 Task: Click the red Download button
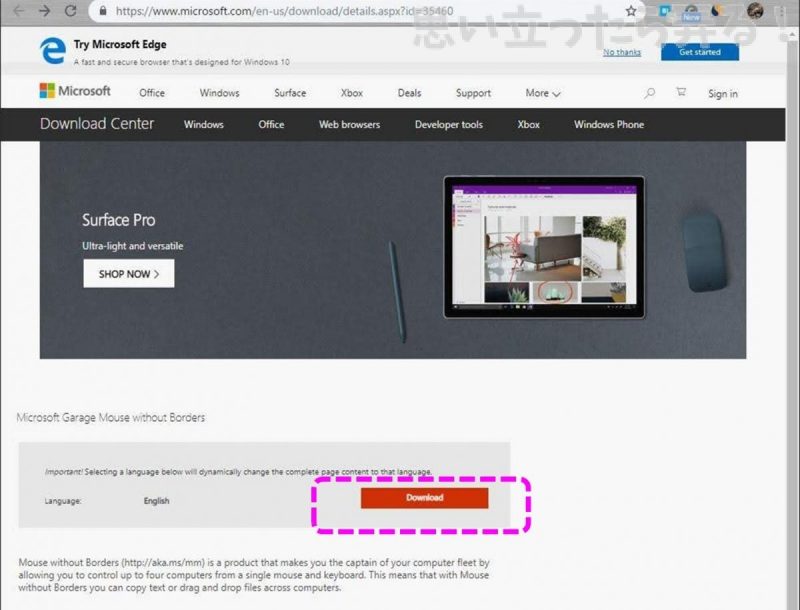tap(424, 498)
